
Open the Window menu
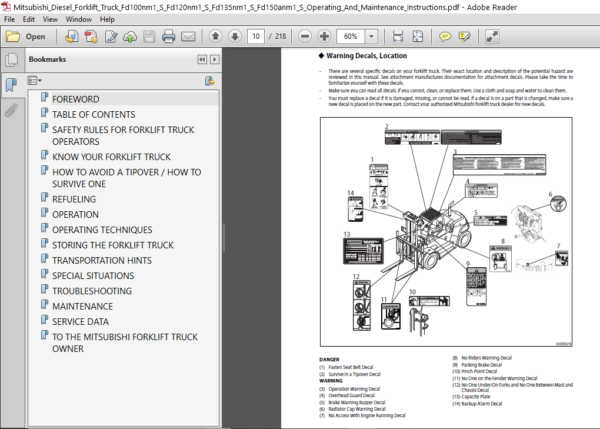click(78, 19)
